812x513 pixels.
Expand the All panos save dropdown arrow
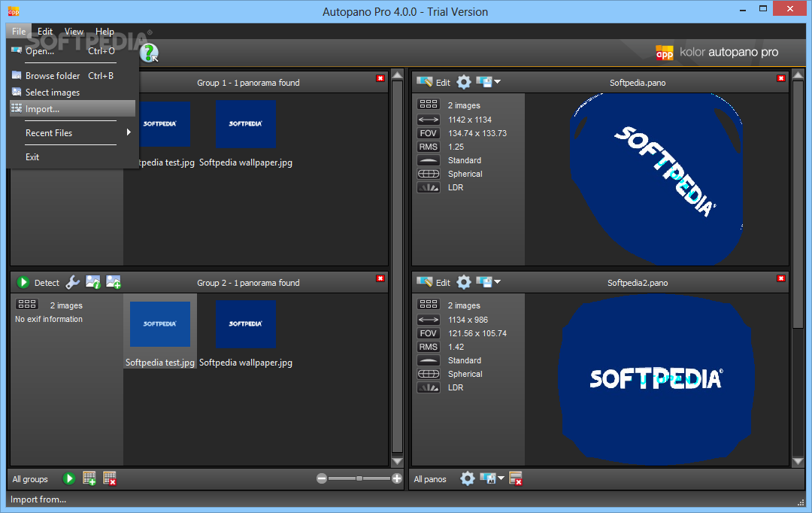click(501, 478)
